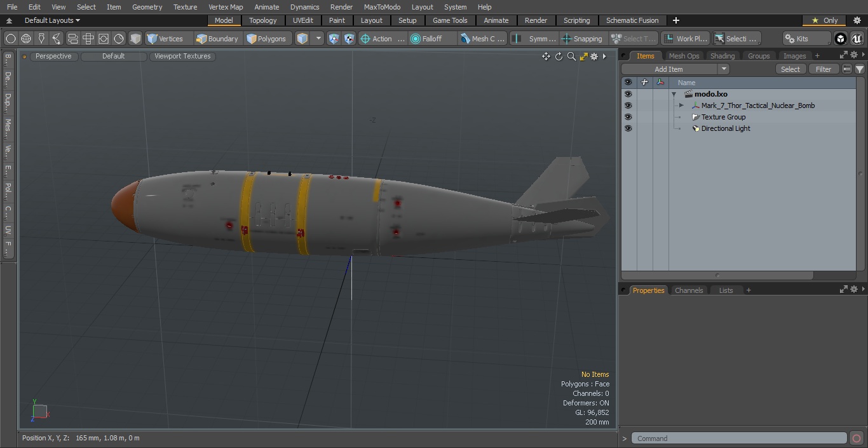
Task: Select the square with circle tool icon
Action: pos(104,39)
